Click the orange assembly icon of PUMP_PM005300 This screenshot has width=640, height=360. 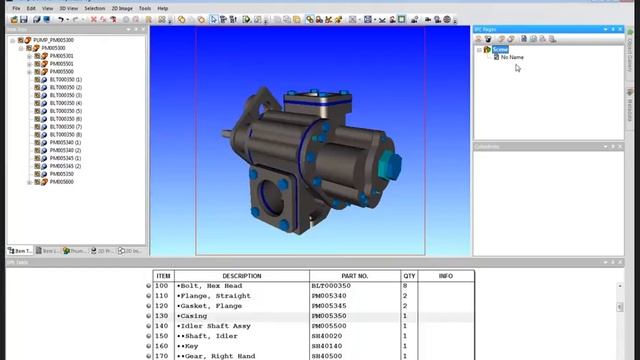point(28,40)
